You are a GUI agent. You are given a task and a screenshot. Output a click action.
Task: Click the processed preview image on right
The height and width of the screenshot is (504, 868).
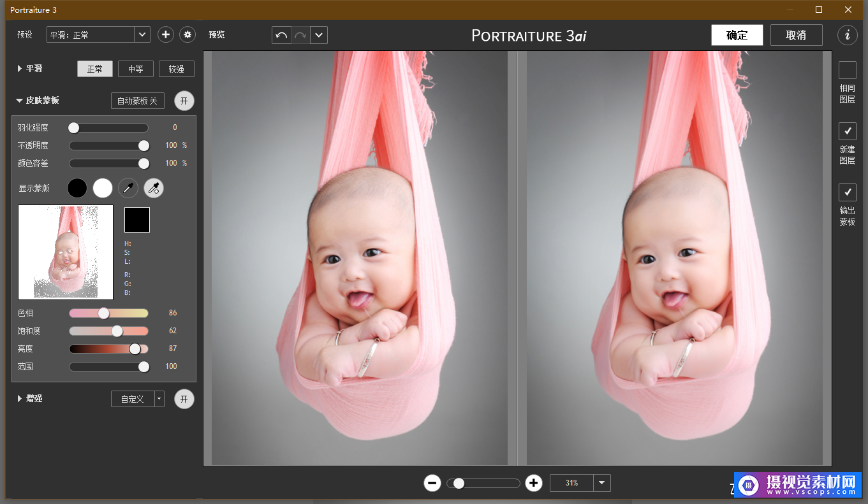point(675,258)
